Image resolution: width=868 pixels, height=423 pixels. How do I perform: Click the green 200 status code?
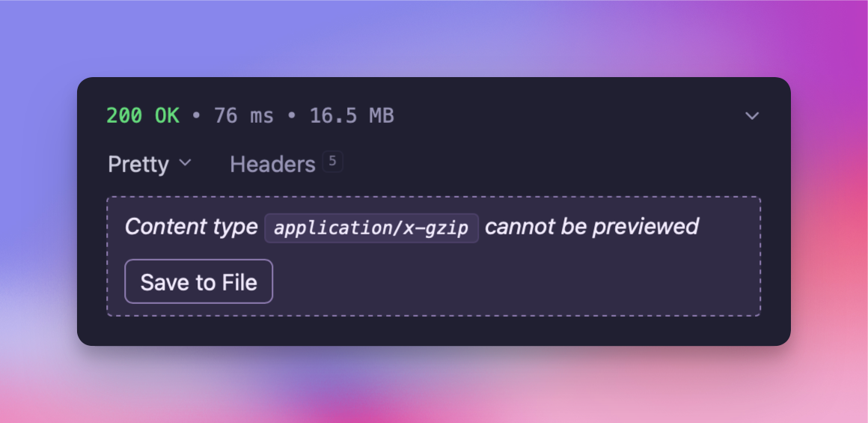point(123,116)
